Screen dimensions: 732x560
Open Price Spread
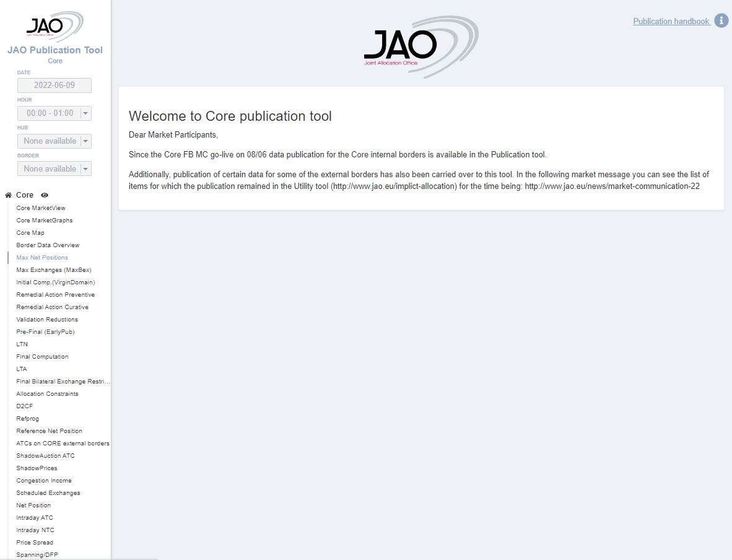coord(35,542)
